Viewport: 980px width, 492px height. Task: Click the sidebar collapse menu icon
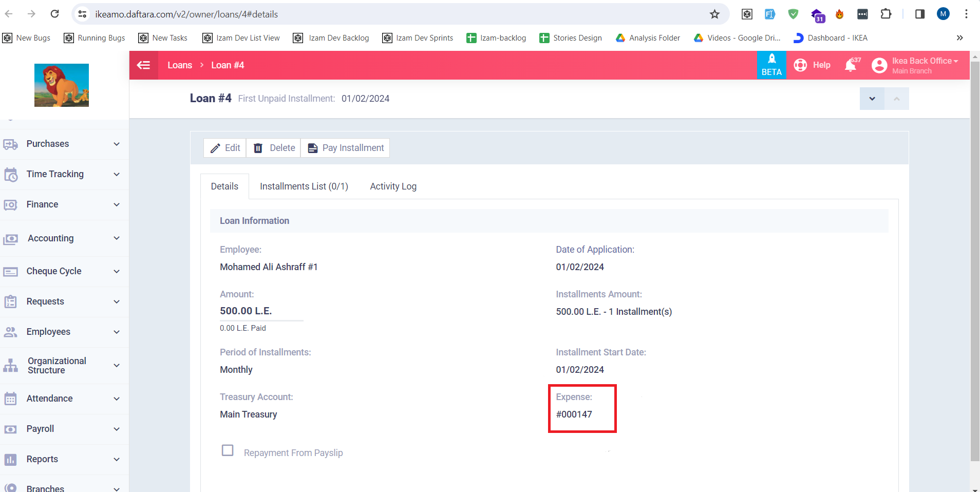coord(143,65)
